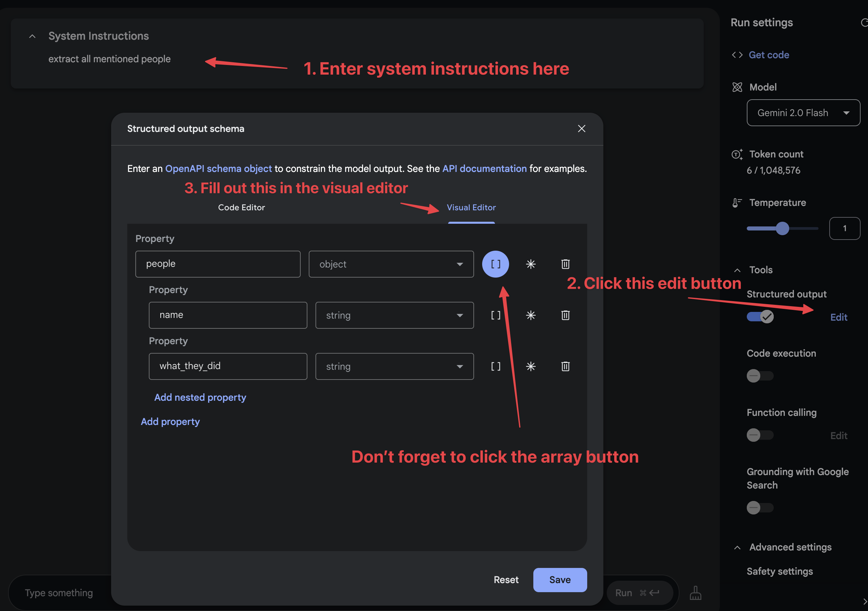Delete the what_they_did property

(x=565, y=366)
